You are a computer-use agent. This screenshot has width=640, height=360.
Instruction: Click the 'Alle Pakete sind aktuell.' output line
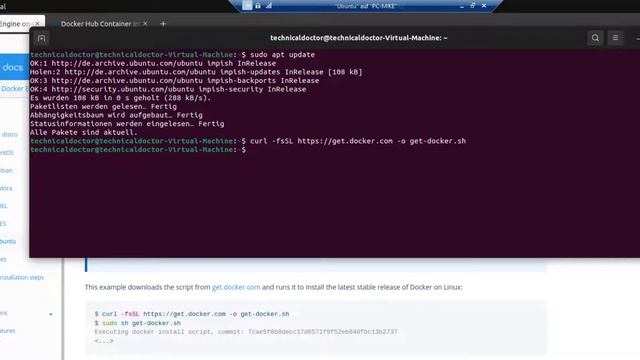click(x=84, y=132)
